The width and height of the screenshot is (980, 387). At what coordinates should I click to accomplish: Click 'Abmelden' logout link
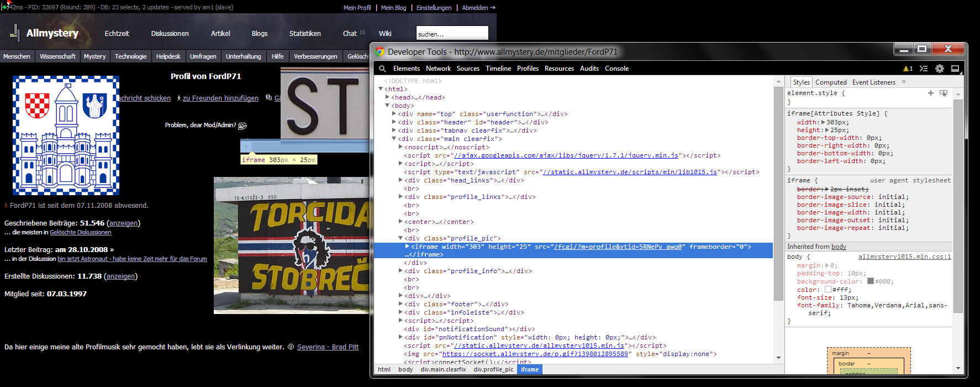(478, 8)
